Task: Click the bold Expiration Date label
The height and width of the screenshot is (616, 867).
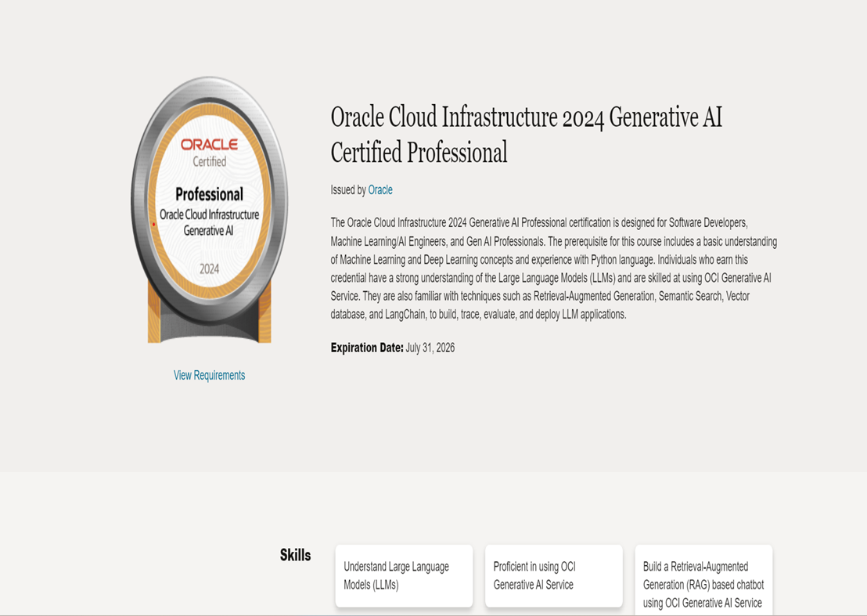Action: (x=367, y=348)
